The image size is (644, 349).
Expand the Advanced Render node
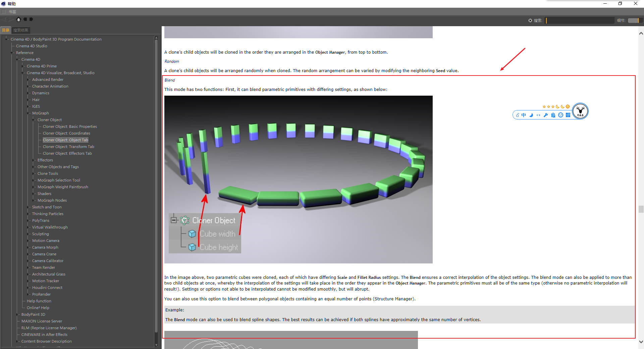coord(28,80)
